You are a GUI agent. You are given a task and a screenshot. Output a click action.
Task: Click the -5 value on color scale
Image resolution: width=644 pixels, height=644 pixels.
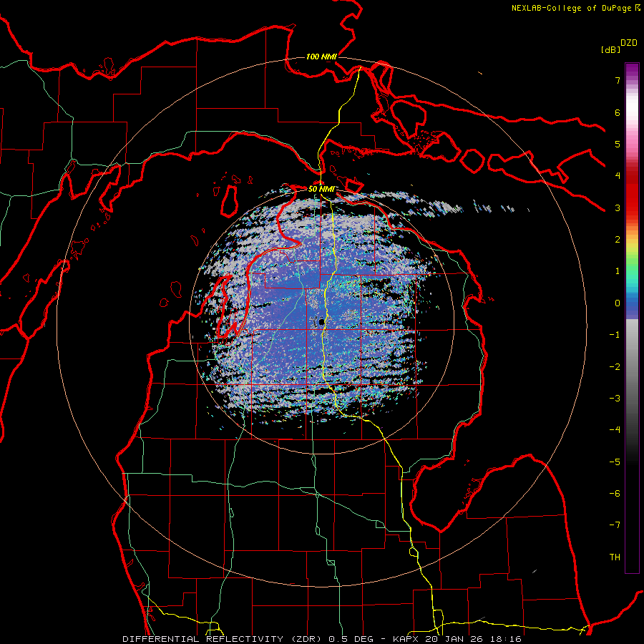tap(615, 462)
